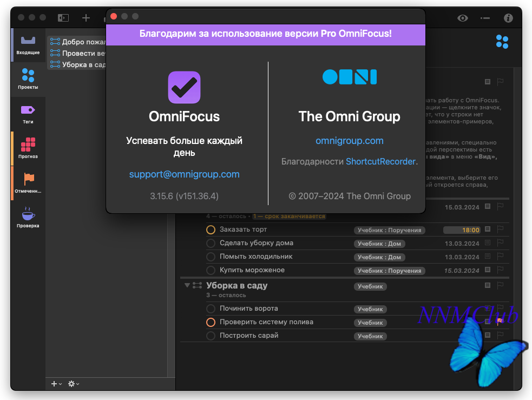Screen dimensions: 532x400
Task: Click the Учебник tag on Починить ворота
Action: pyautogui.click(x=370, y=309)
